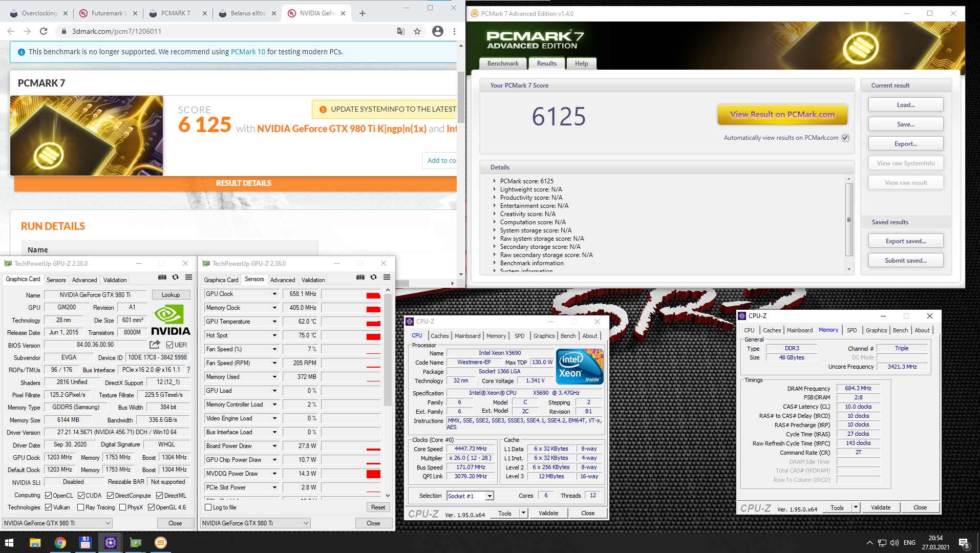
Task: Switch to Advanced tab in left GPU-Z window
Action: pos(84,280)
